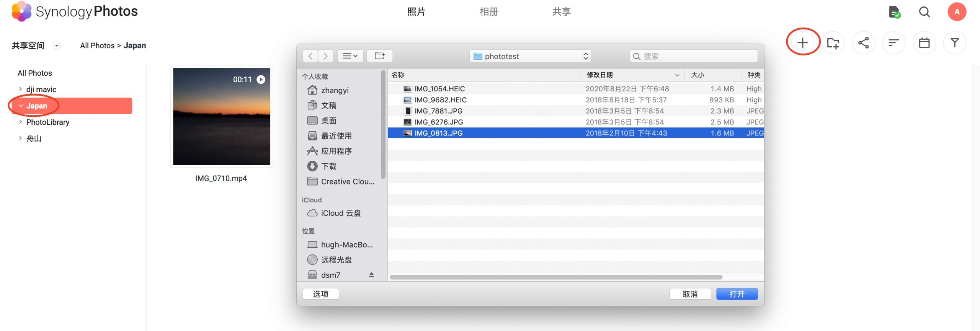Click the 取消 button
The width and height of the screenshot is (980, 331).
click(690, 294)
